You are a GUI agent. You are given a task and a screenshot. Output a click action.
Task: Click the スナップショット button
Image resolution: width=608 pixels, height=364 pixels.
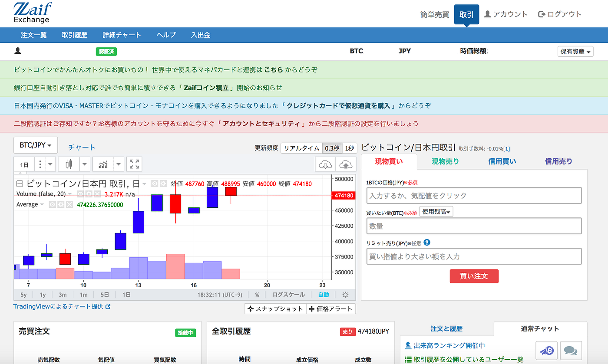[x=275, y=309]
